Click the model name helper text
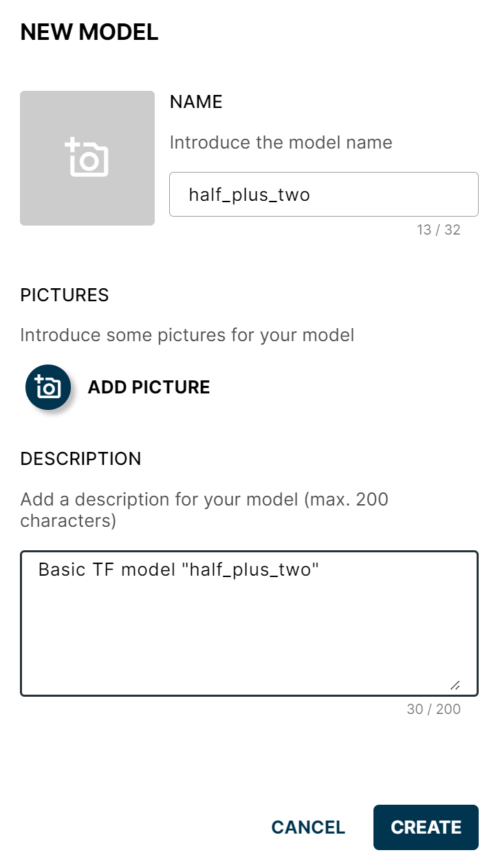The height and width of the screenshot is (868, 500). tap(281, 142)
